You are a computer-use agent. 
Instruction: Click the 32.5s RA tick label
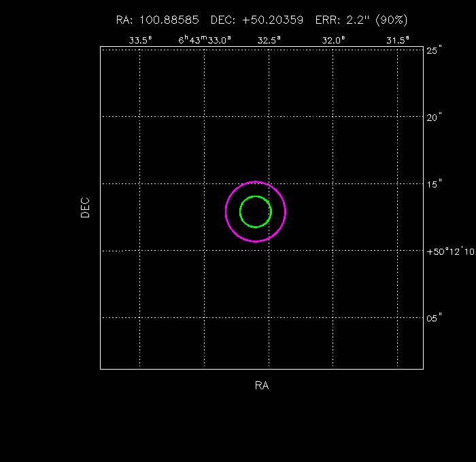(x=269, y=40)
